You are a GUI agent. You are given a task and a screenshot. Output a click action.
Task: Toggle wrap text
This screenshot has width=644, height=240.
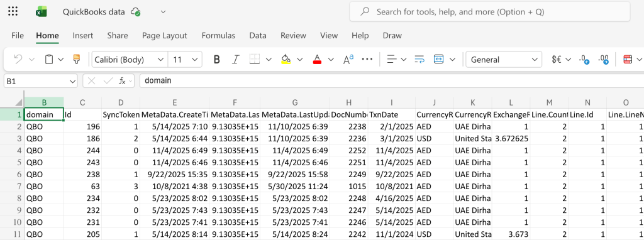point(419,60)
